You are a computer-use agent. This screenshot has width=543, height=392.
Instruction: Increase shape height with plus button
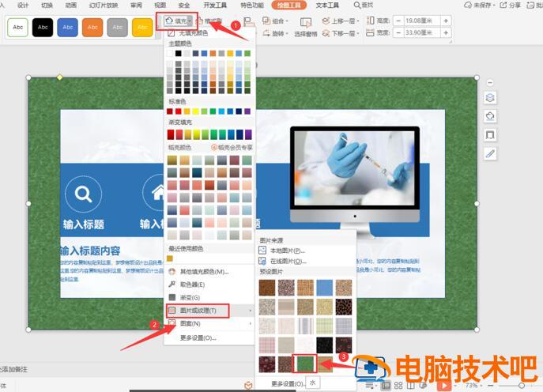tap(446, 21)
